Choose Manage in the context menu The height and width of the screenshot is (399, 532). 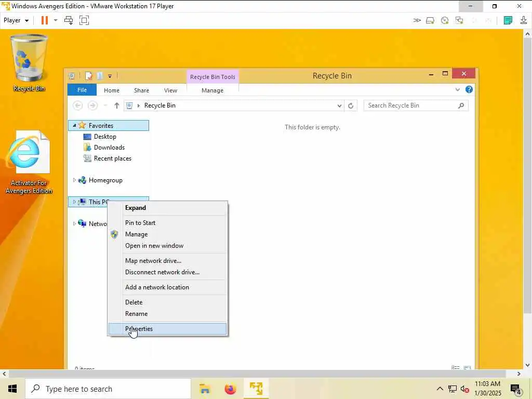[167, 234]
